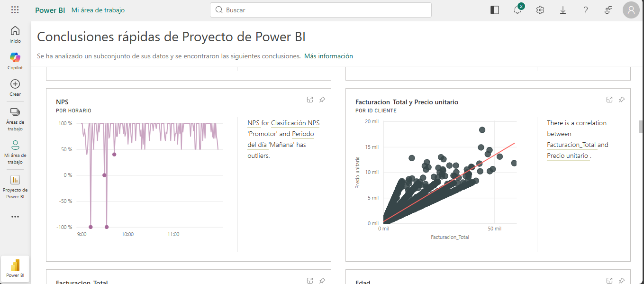Open Copilot in sidebar
This screenshot has width=644, height=284.
tap(15, 61)
